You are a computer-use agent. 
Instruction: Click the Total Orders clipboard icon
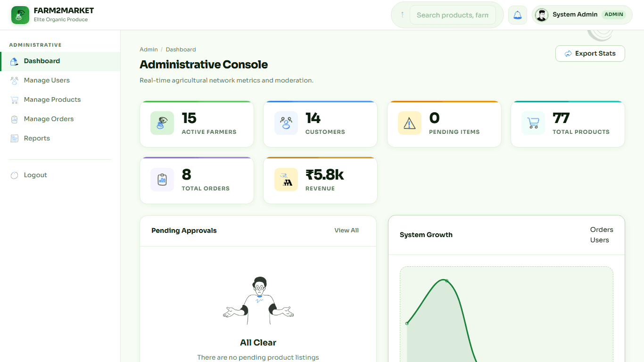[162, 180]
